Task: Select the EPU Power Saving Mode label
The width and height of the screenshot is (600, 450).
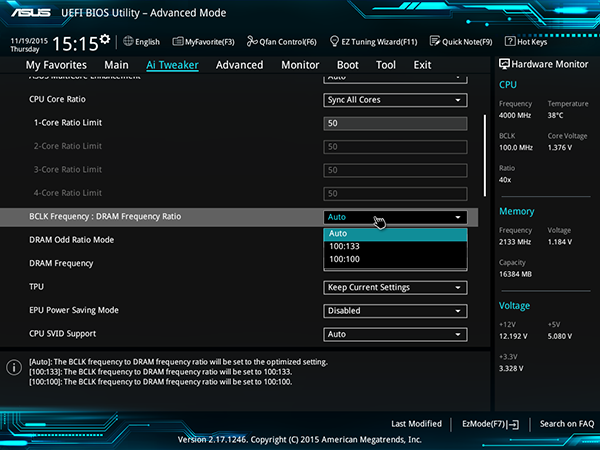Action: click(x=74, y=310)
